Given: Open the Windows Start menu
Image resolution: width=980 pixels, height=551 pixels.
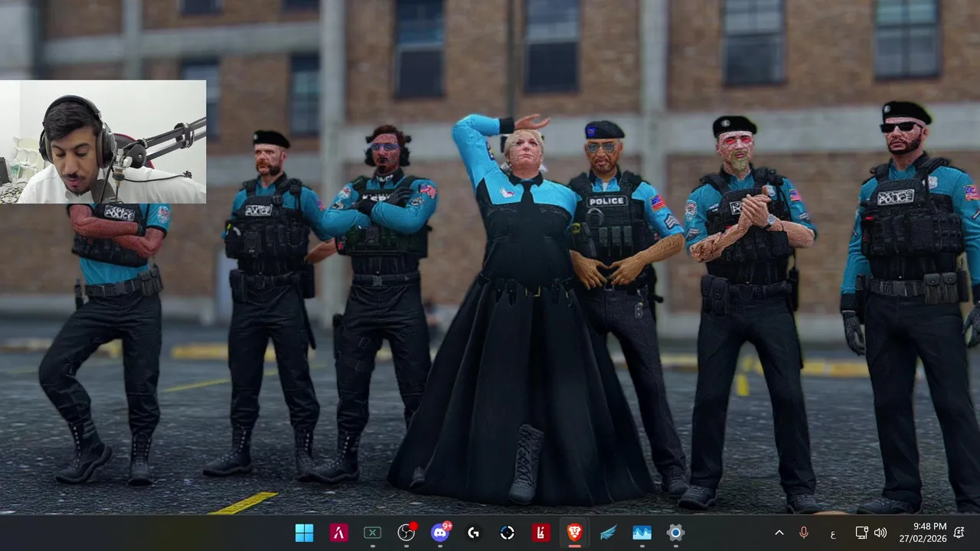Looking at the screenshot, I should (304, 533).
